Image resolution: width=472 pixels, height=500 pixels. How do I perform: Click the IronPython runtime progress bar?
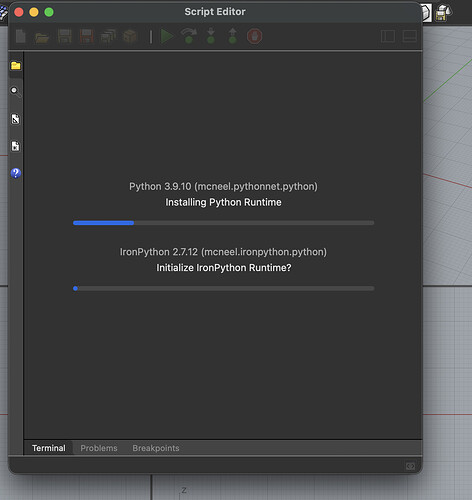point(223,288)
